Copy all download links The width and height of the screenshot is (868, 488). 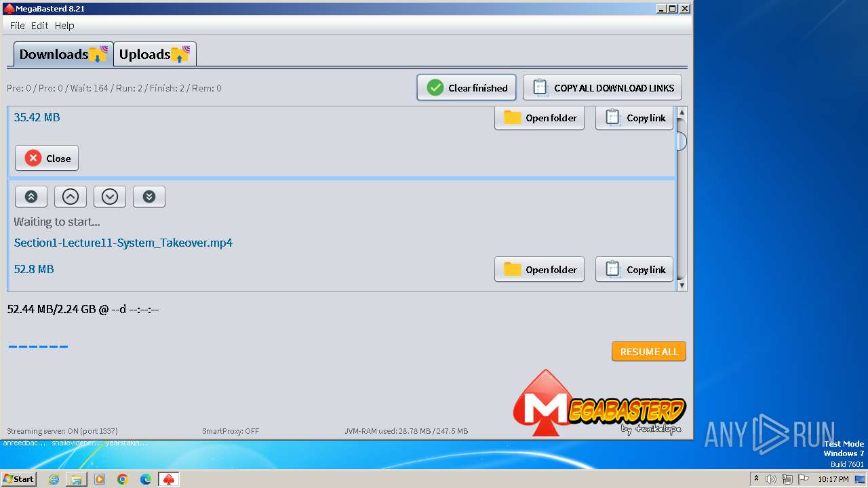point(602,87)
